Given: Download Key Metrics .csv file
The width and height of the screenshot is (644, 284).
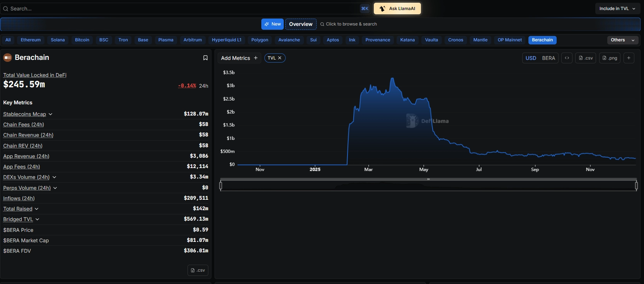Looking at the screenshot, I should (198, 270).
